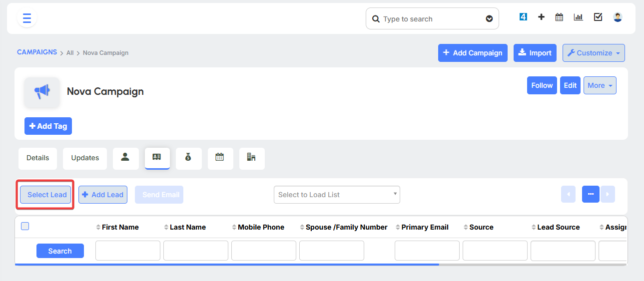
Task: Open the Select to Load List dropdown
Action: coord(337,195)
